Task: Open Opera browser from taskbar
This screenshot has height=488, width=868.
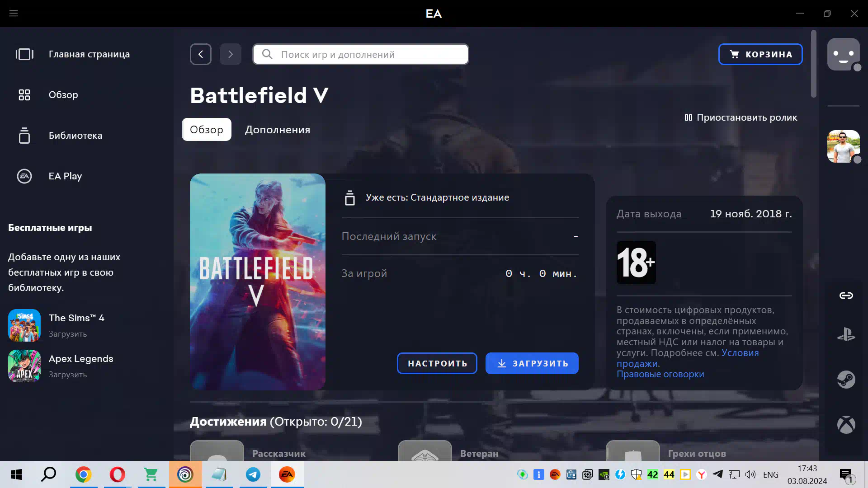Action: click(x=118, y=474)
